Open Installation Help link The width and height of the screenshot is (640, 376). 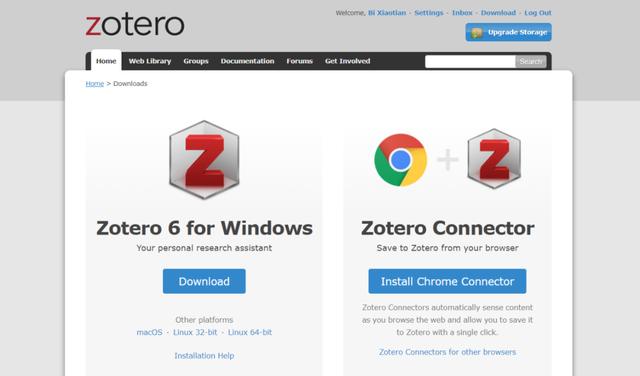coord(204,356)
